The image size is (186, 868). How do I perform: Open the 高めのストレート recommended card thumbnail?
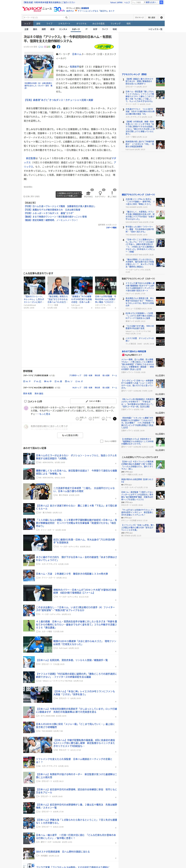coord(34,286)
